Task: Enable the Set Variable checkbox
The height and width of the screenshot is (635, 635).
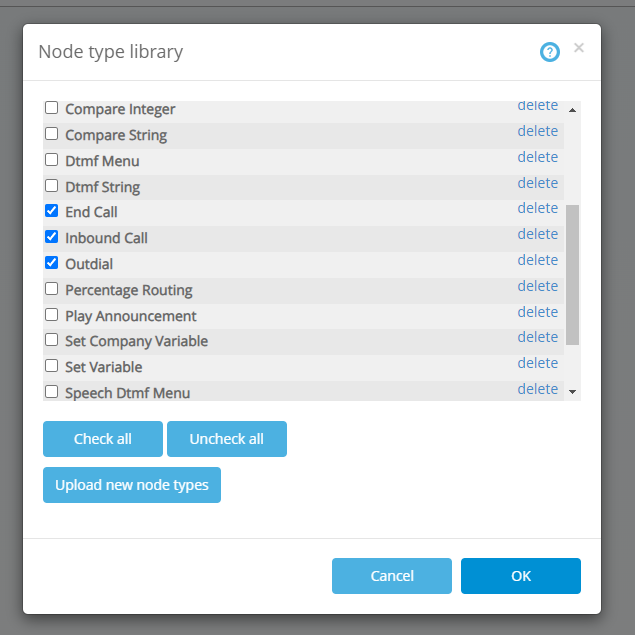Action: click(x=52, y=366)
